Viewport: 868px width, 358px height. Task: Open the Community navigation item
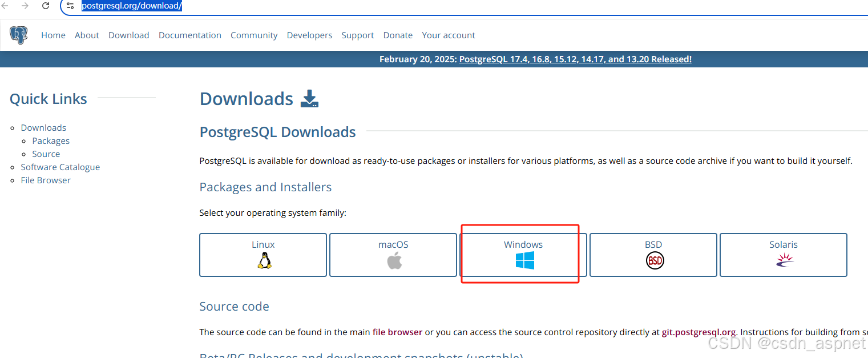[254, 35]
